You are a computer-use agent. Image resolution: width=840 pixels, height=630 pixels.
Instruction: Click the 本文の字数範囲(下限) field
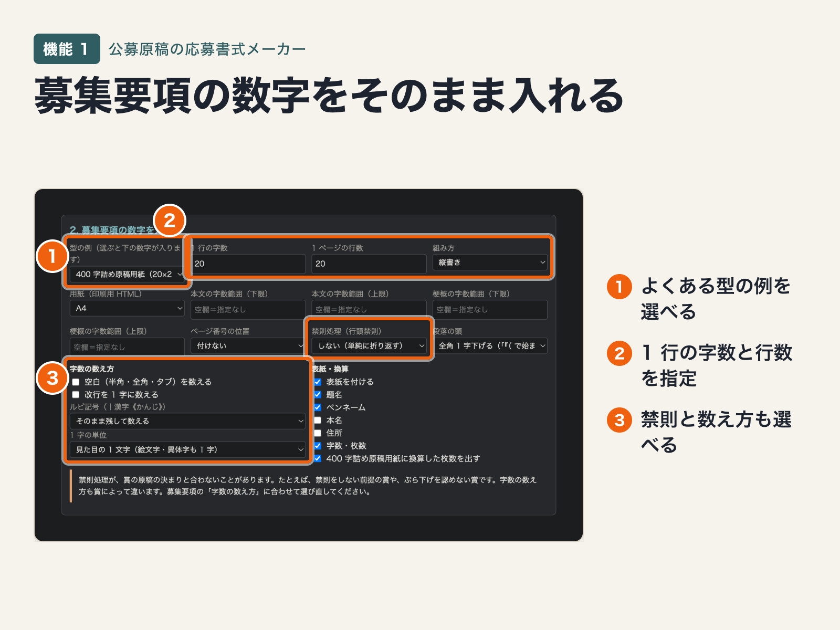[x=248, y=310]
